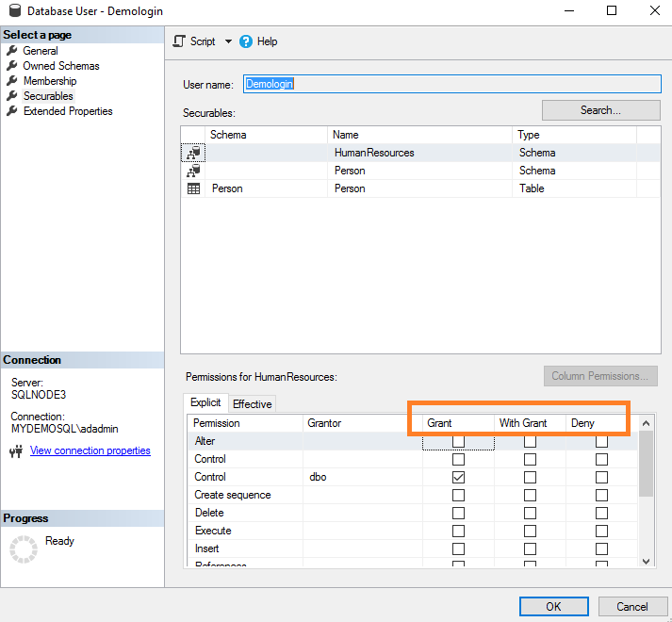Open the Membership page
The image size is (672, 622).
coord(50,81)
